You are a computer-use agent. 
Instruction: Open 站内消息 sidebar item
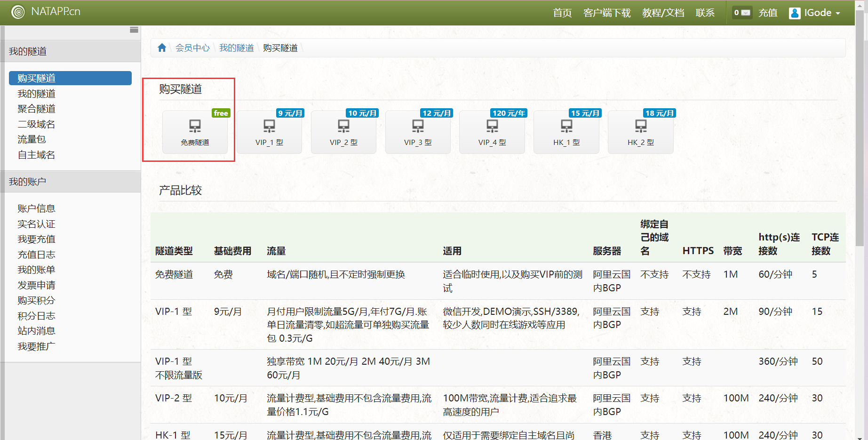click(37, 331)
